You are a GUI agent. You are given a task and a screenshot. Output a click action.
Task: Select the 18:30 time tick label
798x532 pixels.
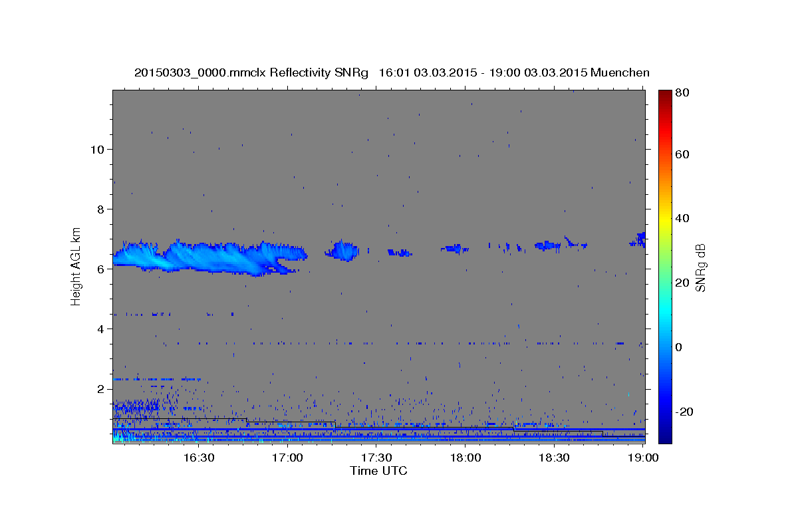[x=554, y=458]
